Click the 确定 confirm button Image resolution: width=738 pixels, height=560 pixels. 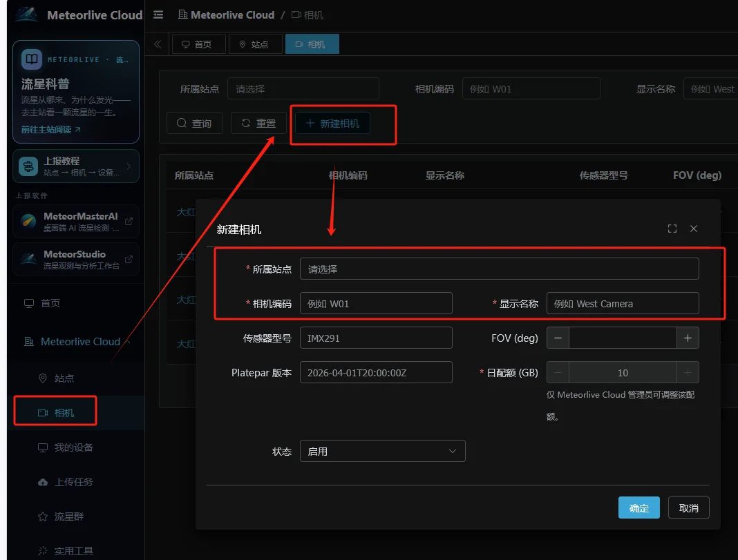[638, 508]
